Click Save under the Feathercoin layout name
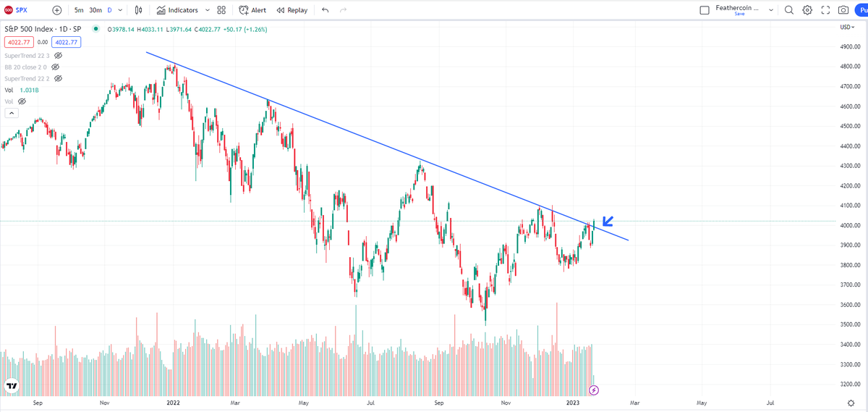This screenshot has height=412, width=868. 739,14
